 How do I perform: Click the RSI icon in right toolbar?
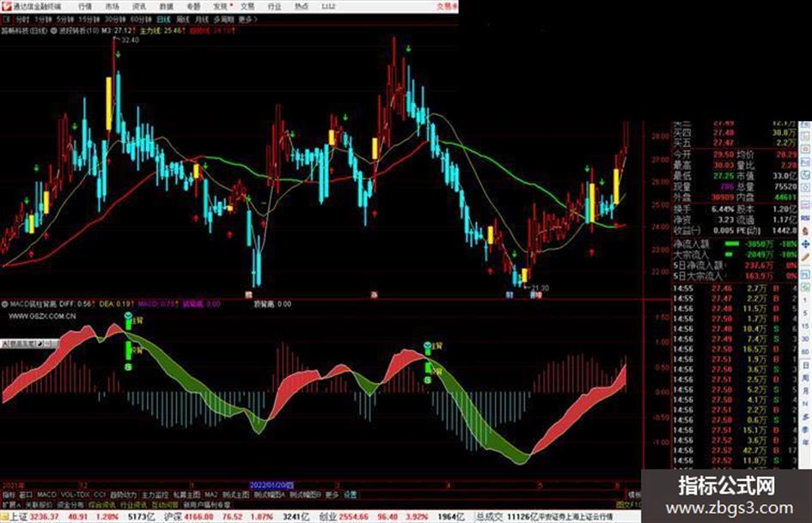click(x=805, y=218)
